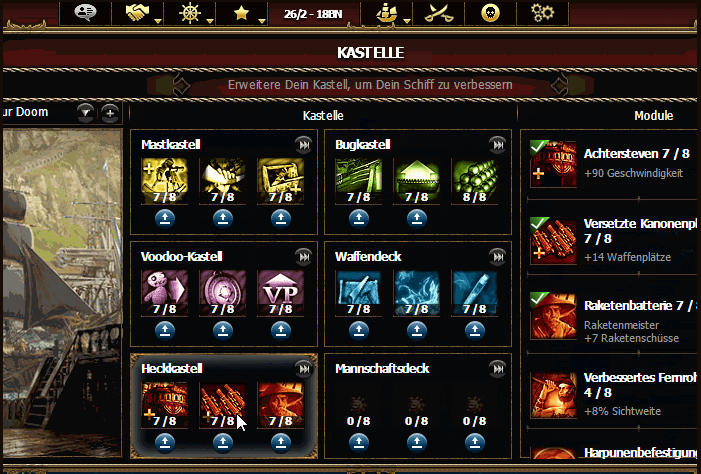Viewport: 701px width, 474px height.
Task: Click the crossed sabers battle icon
Action: (438, 13)
